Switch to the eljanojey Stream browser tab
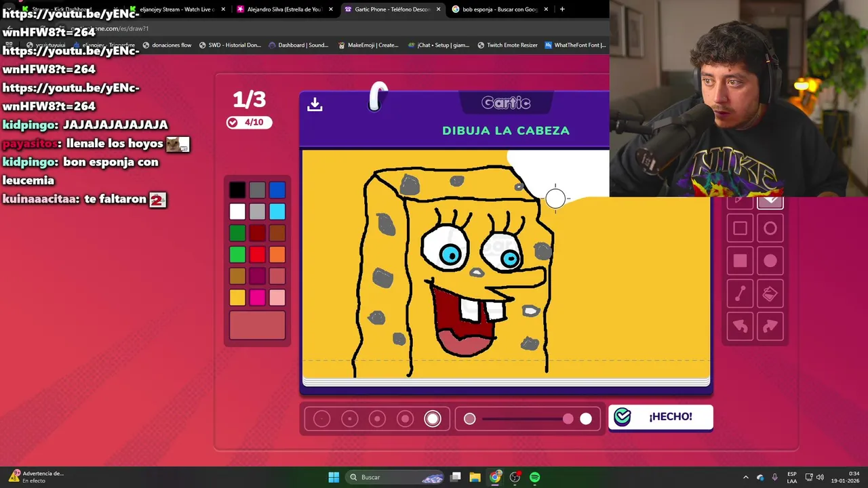Viewport: 868px width, 488px height. [x=177, y=9]
